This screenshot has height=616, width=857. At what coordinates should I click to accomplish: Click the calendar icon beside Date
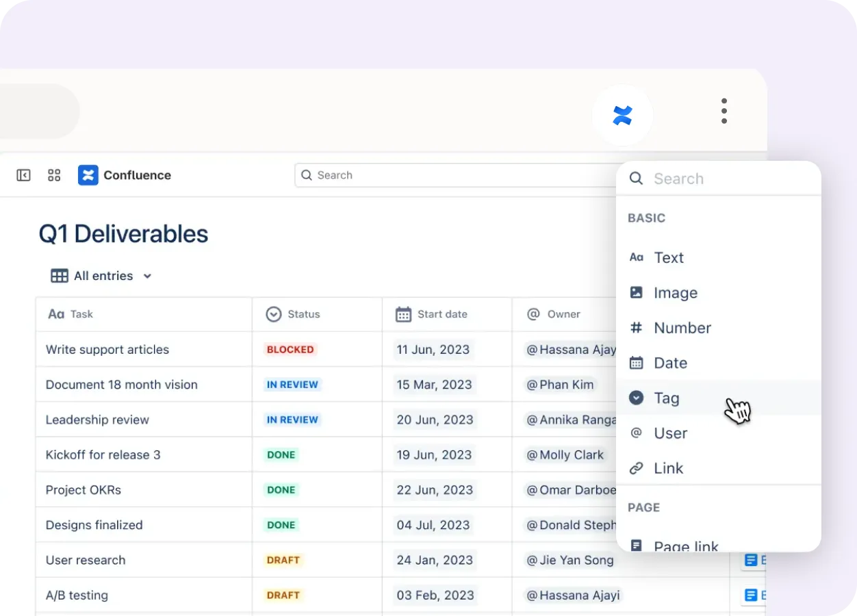[636, 363]
